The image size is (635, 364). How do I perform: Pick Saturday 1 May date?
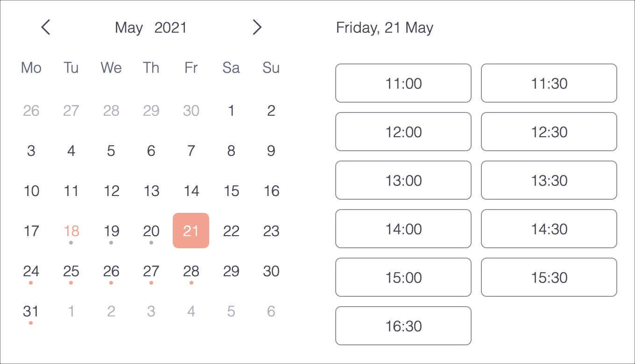pyautogui.click(x=231, y=111)
